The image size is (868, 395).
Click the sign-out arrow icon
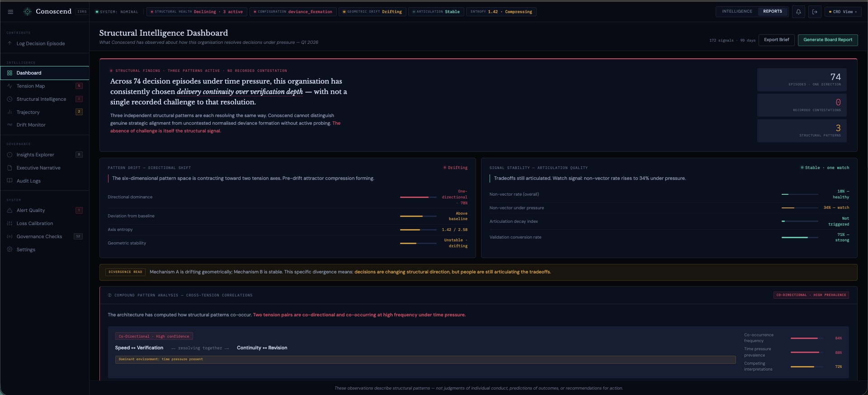(x=815, y=12)
